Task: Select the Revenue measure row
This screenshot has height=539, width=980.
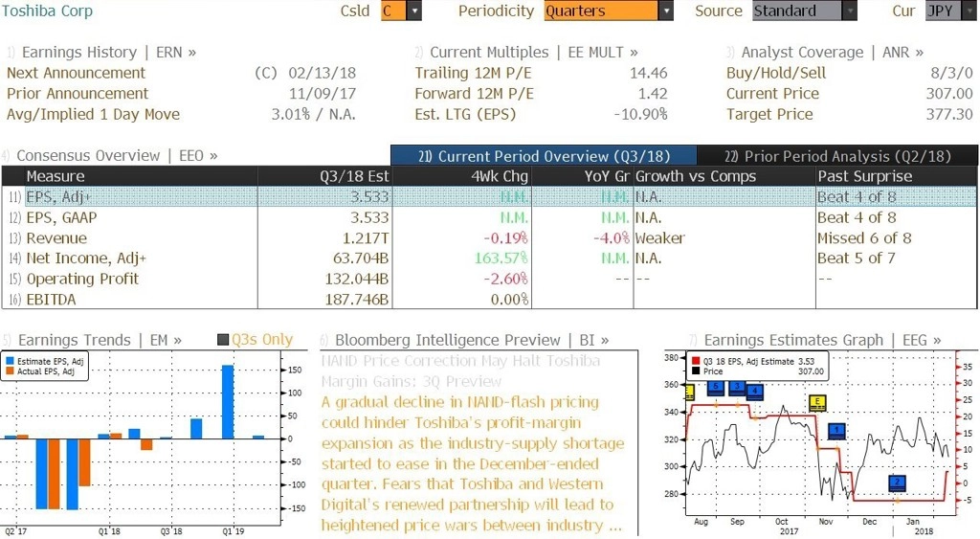Action: tap(489, 238)
